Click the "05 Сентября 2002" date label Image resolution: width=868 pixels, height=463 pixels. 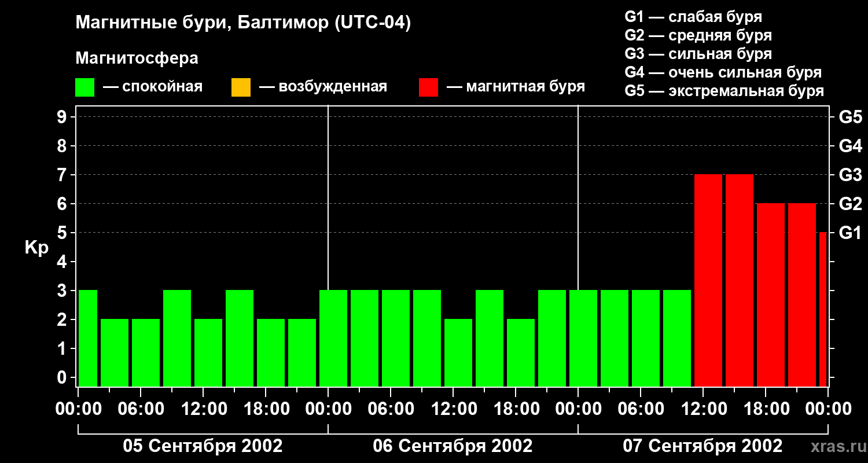[x=203, y=446]
